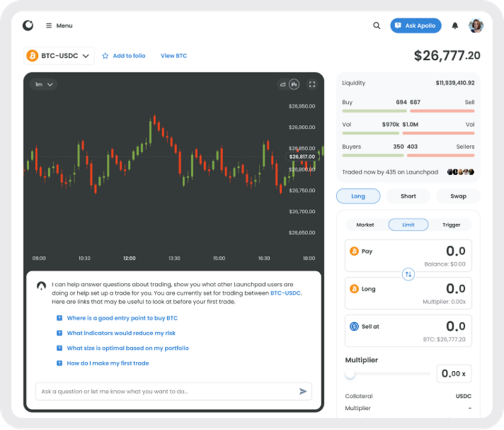This screenshot has width=504, height=430.
Task: Click 'Traded now by 435 on Launchpad' text
Action: click(x=390, y=172)
